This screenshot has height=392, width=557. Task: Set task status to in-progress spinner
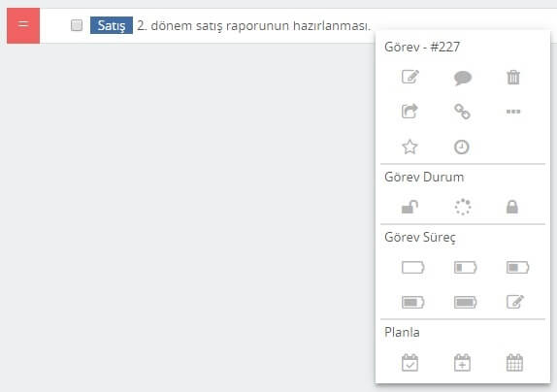coord(463,207)
